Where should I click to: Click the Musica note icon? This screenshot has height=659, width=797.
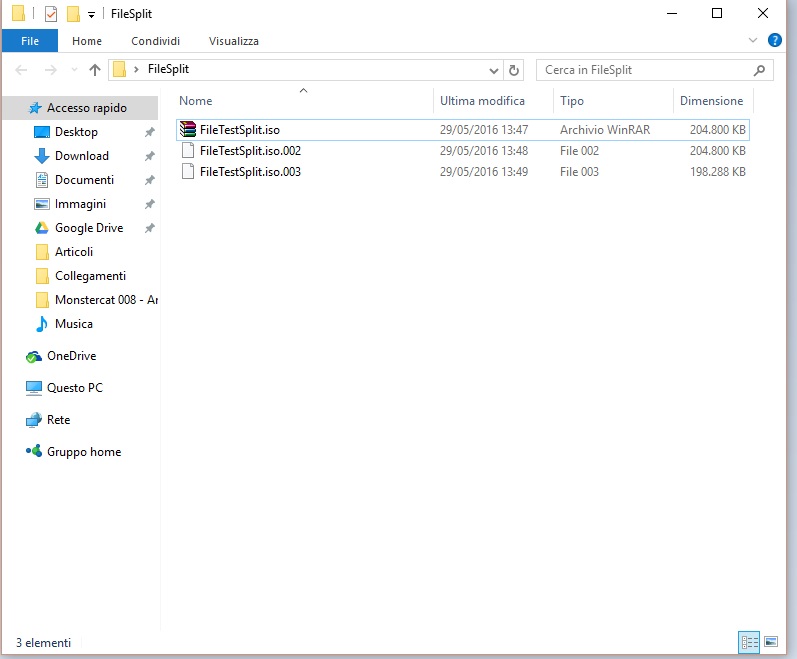tap(42, 324)
